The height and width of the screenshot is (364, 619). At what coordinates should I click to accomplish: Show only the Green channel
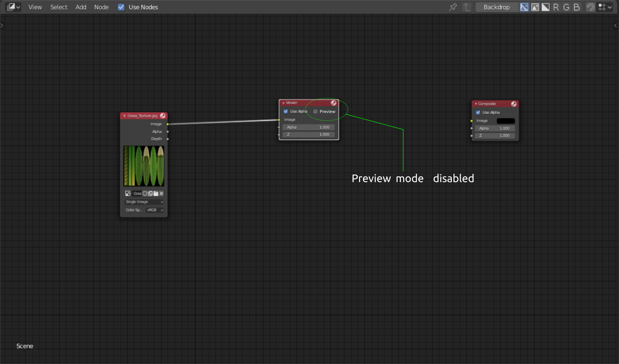(566, 7)
